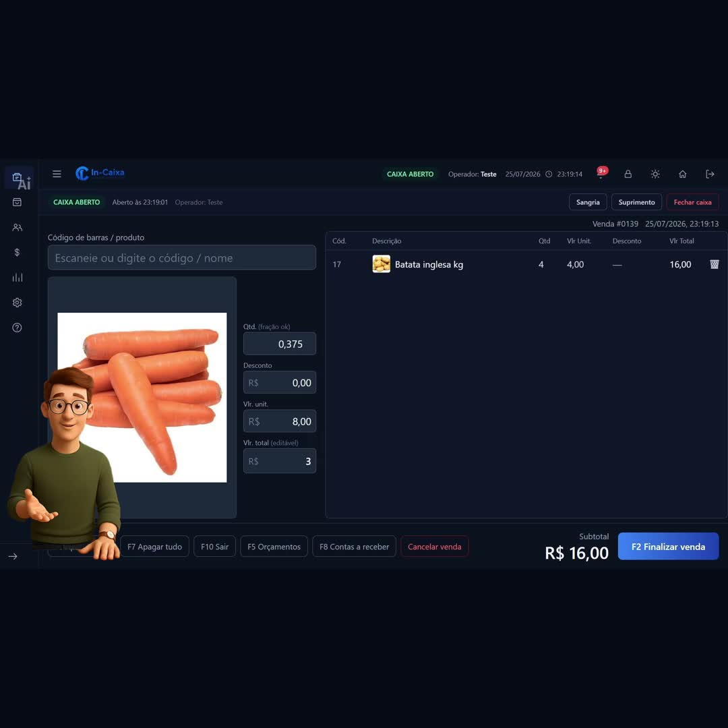Click F10 Sair button
728x728 pixels.
(214, 547)
